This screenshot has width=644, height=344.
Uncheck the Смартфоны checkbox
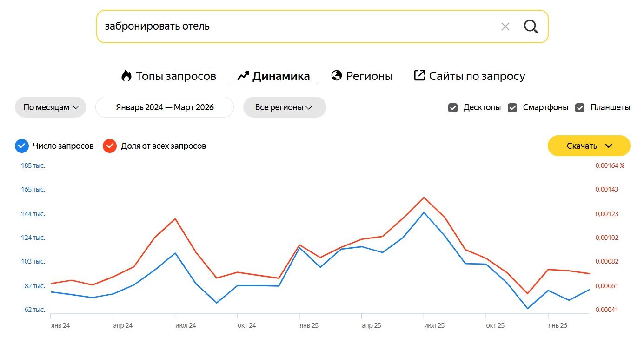coord(512,108)
